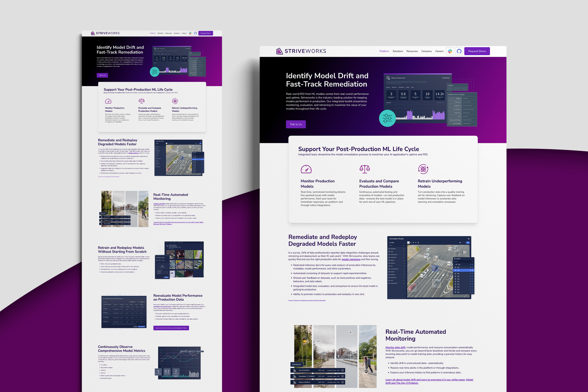Open the Solutions menu in the large page header
The height and width of the screenshot is (392, 588).
point(397,51)
